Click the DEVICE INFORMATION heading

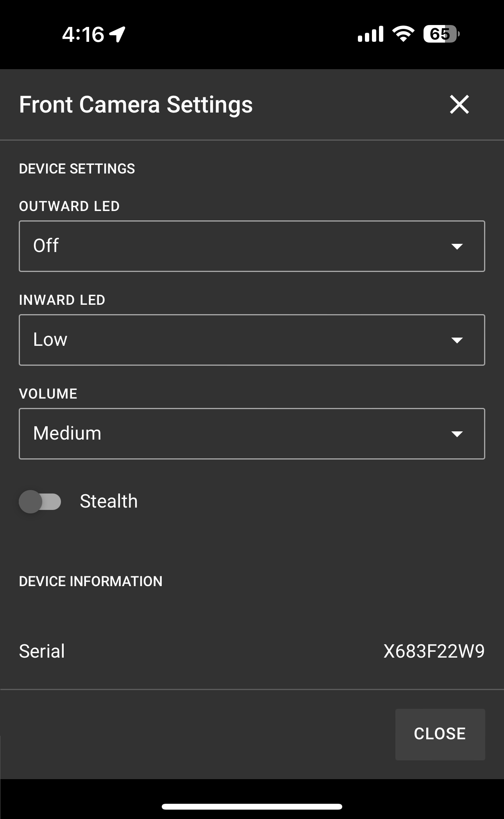[x=91, y=582]
